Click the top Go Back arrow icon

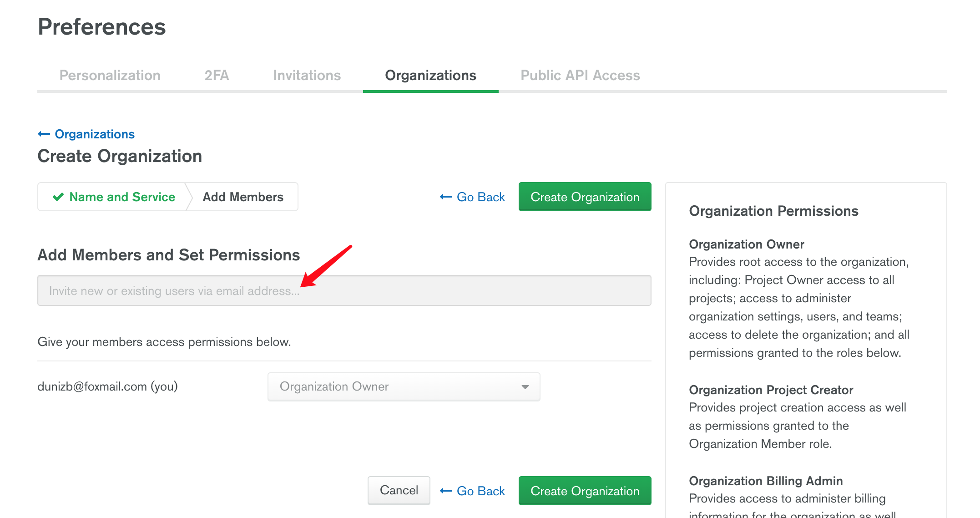446,197
